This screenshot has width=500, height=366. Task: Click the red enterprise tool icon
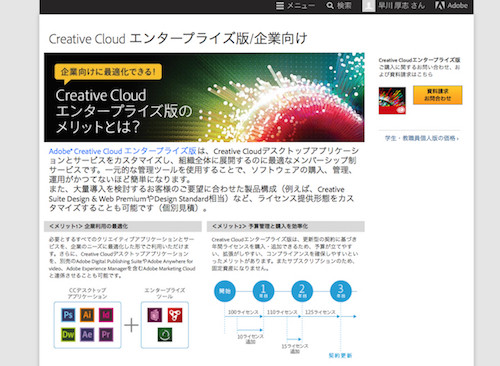click(175, 315)
